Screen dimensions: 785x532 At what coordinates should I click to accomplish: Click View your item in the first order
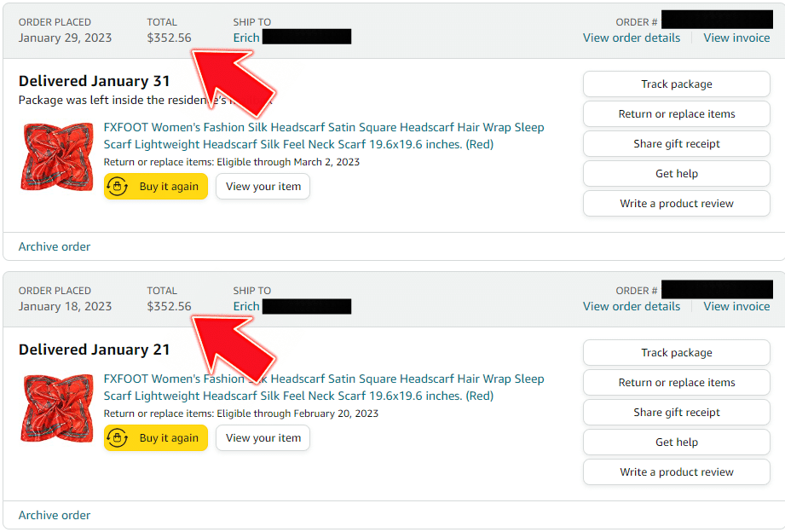263,187
